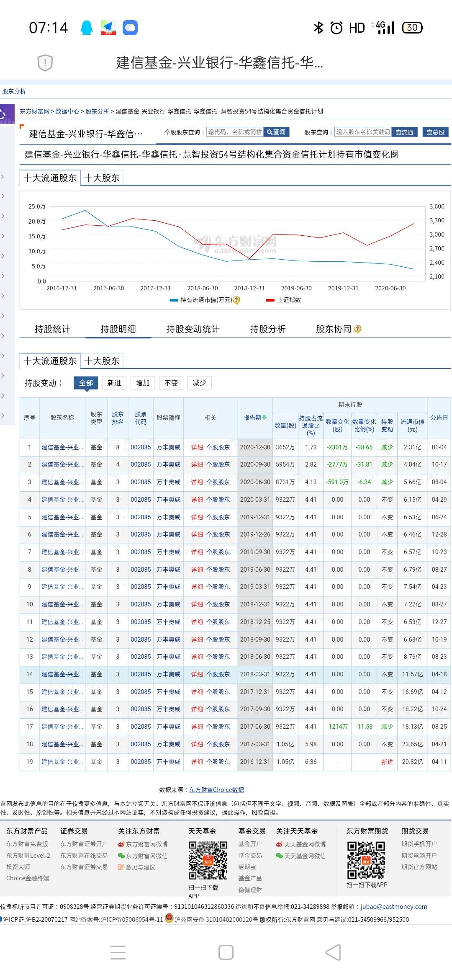Viewport: 452px width, 980px height.
Task: Open 东方财富网微博 link
Action: [143, 844]
